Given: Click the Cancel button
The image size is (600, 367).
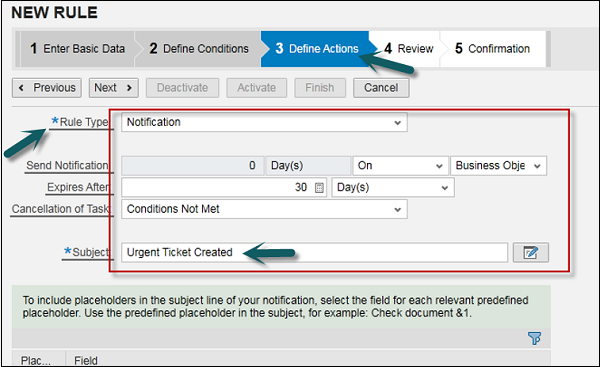Looking at the screenshot, I should (x=381, y=88).
